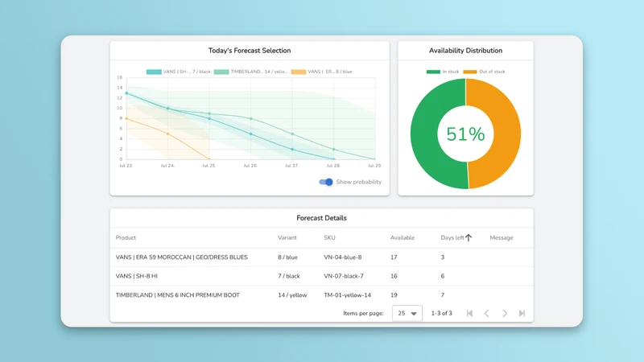Click the orange line point at Jul 24
644x362 pixels.
tap(168, 134)
